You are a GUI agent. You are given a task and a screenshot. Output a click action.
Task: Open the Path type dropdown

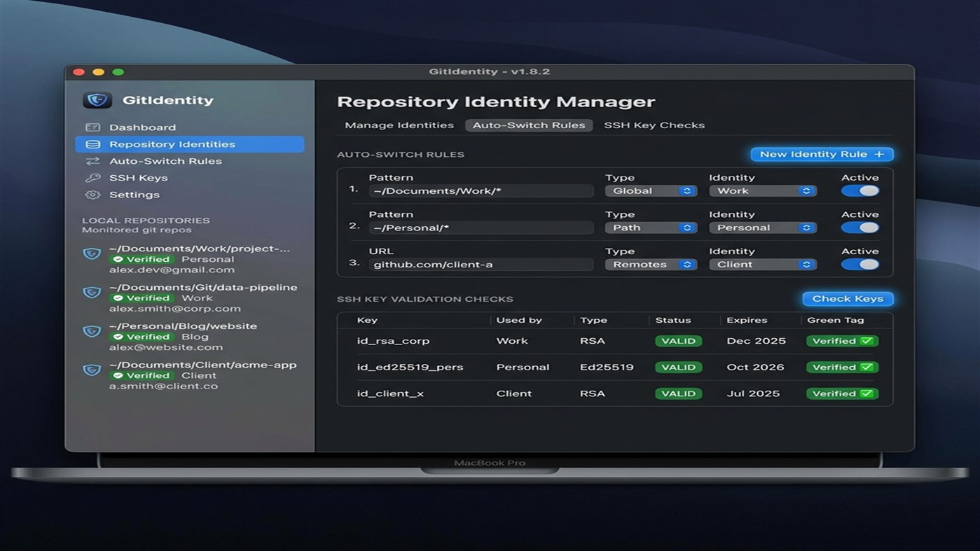tap(651, 228)
